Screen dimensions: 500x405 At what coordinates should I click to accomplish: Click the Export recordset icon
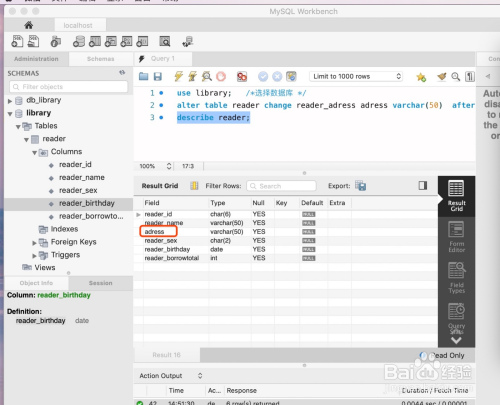pos(360,186)
